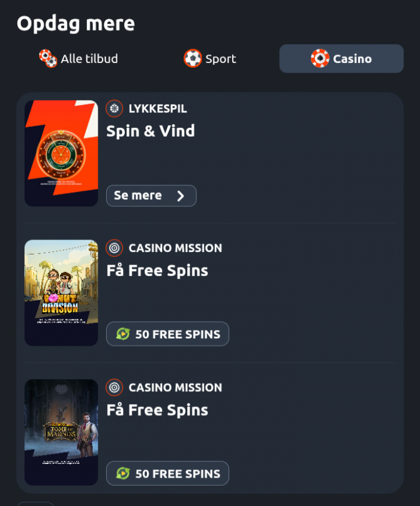Open the Donut Division game thumbnail
Screen dimensions: 420x506
coord(61,293)
